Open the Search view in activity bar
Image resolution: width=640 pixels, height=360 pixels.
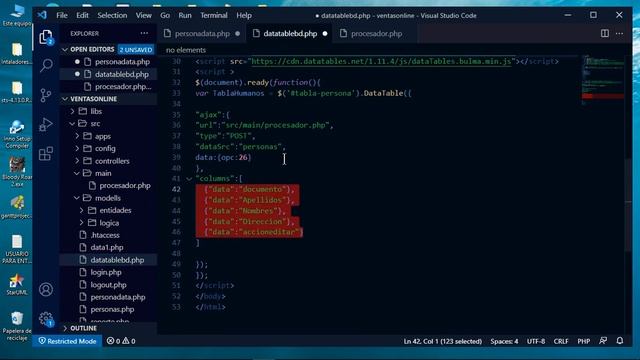(46, 65)
